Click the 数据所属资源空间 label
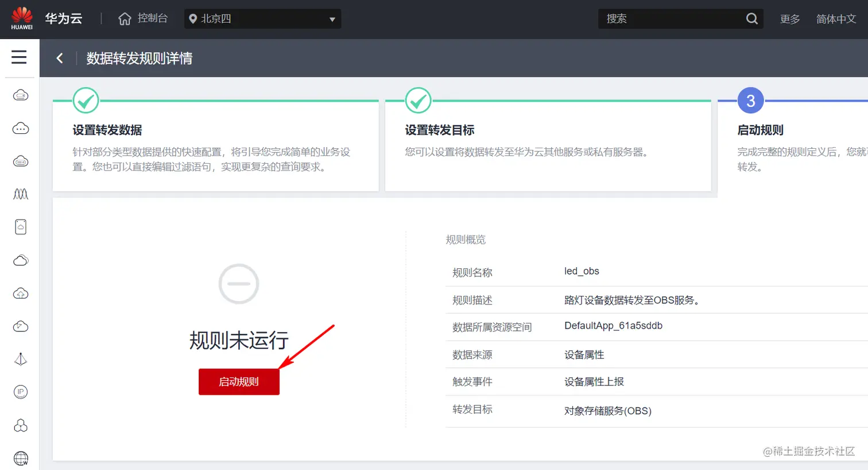Viewport: 868px width, 470px height. tap(492, 327)
